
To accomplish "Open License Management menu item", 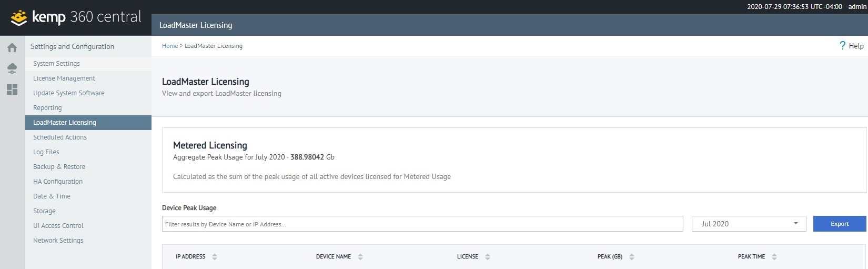I will (88, 78).
